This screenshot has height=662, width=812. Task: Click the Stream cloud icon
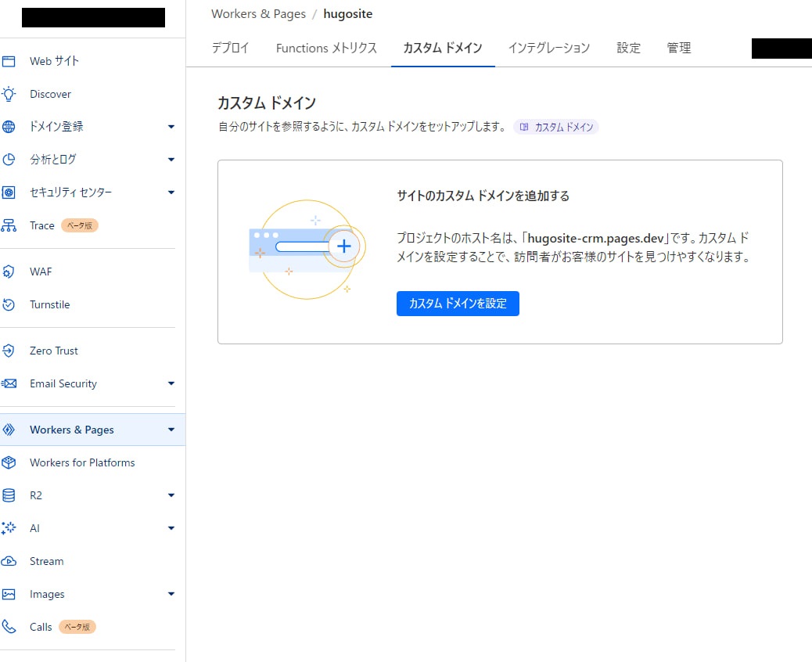pos(9,561)
